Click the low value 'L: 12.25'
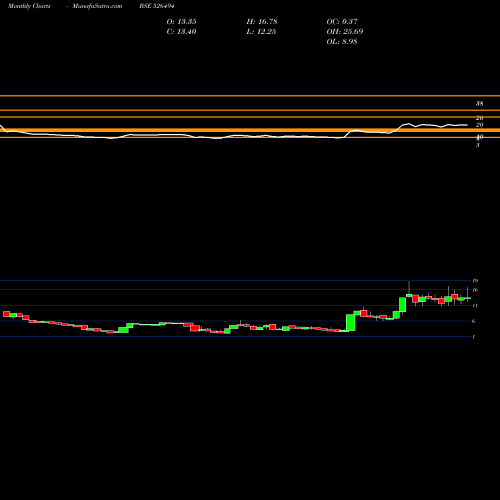The image size is (500, 500). click(261, 32)
